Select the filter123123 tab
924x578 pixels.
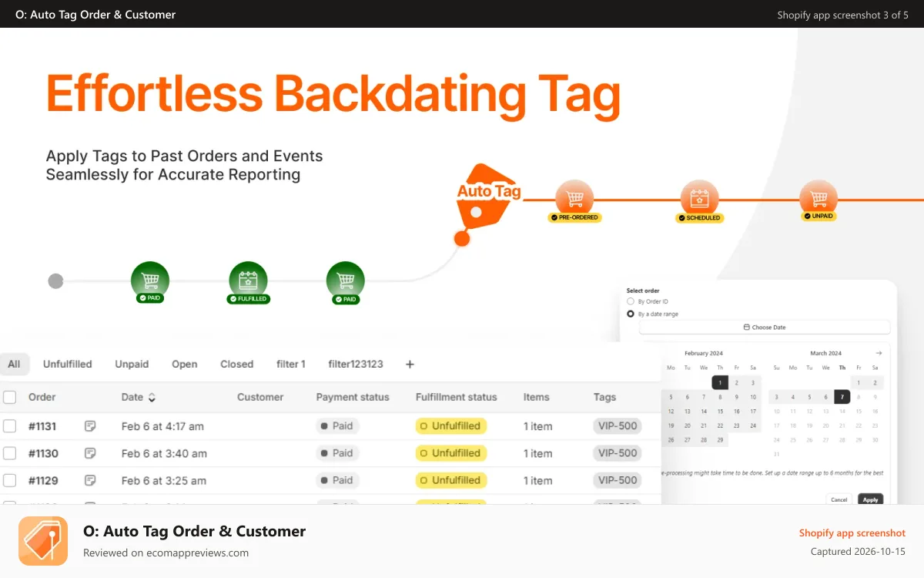(355, 364)
